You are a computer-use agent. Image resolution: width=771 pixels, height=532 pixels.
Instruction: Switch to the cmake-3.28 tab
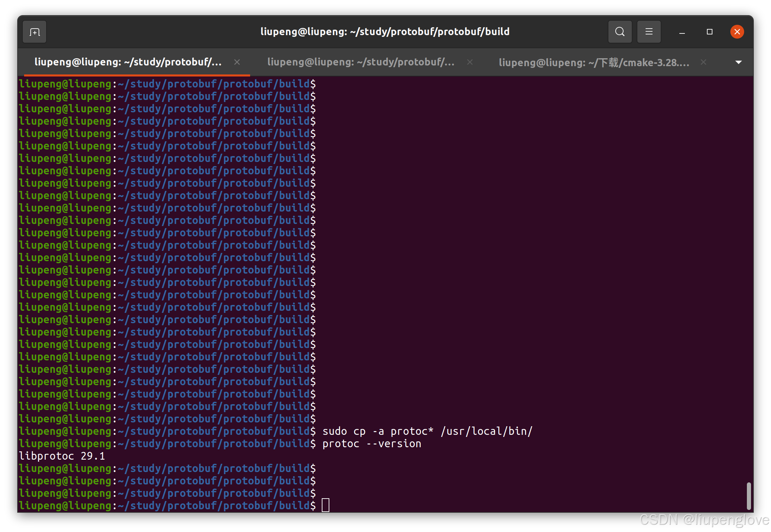[594, 62]
